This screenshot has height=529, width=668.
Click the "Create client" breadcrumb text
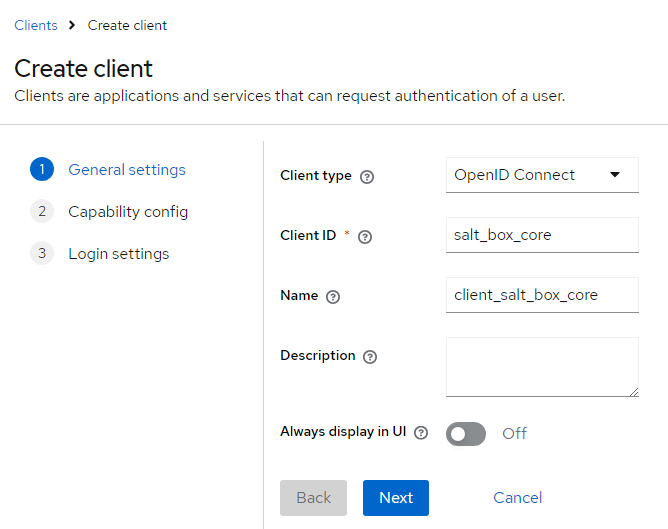127,26
